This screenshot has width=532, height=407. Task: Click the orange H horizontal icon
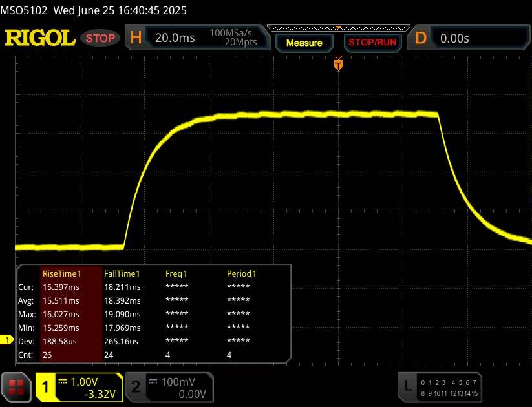pos(136,37)
